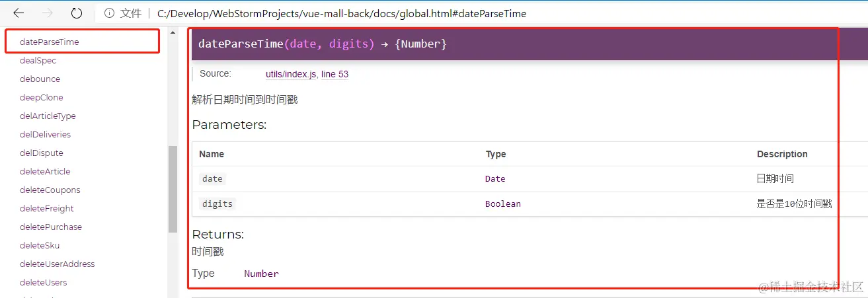The image size is (868, 298).
Task: Navigate to deleteUserAddress in the sidebar
Action: point(58,264)
